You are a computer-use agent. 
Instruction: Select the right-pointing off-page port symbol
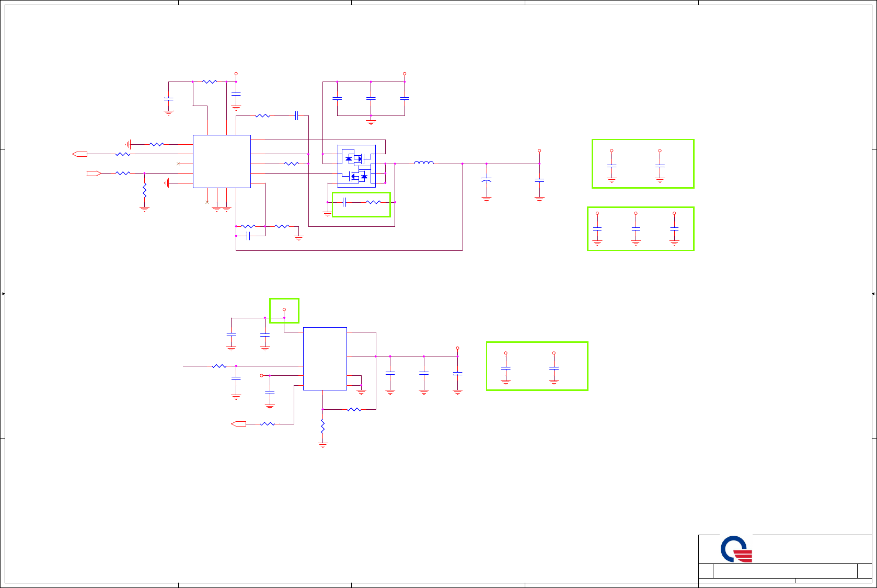point(94,173)
